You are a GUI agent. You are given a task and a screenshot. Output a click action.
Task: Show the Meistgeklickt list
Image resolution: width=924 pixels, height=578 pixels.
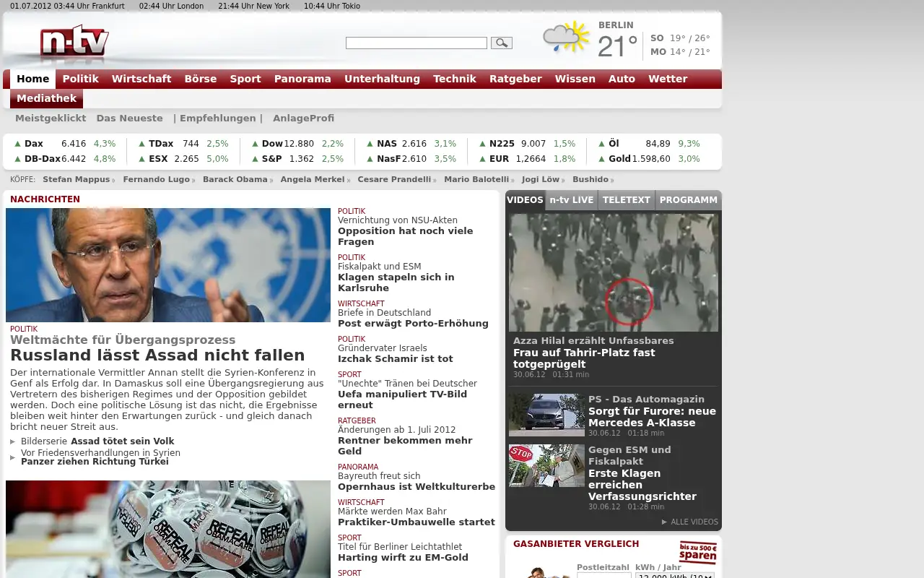(51, 118)
